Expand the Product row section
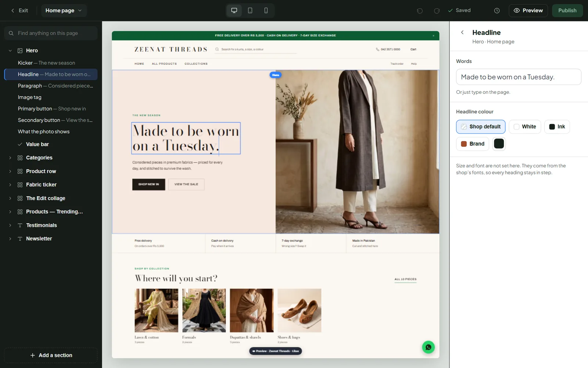The height and width of the screenshot is (368, 588). (x=10, y=171)
